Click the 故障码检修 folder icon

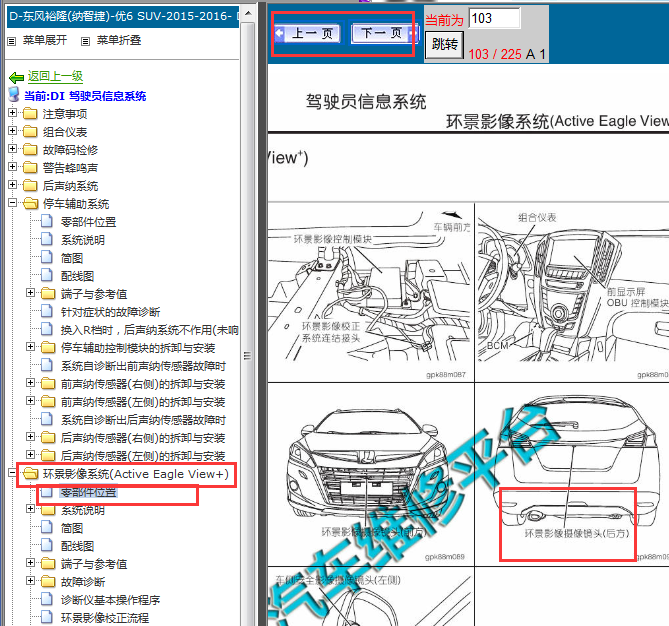pyautogui.click(x=30, y=149)
